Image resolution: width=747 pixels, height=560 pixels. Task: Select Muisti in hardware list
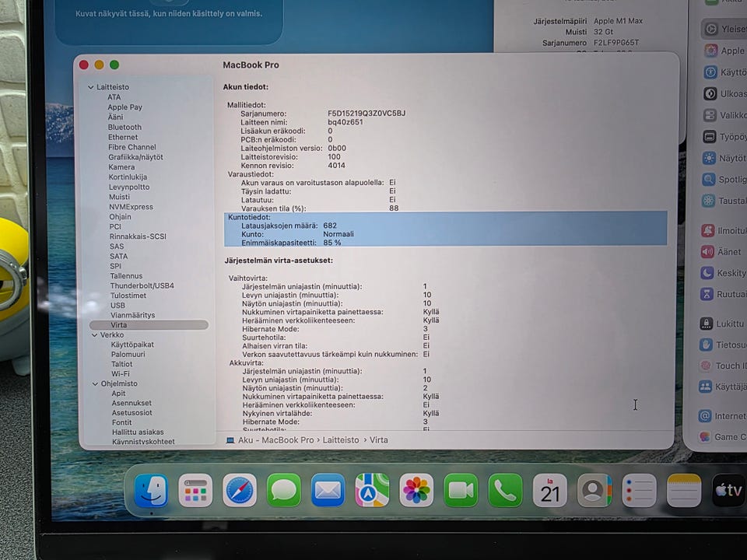[x=119, y=197]
